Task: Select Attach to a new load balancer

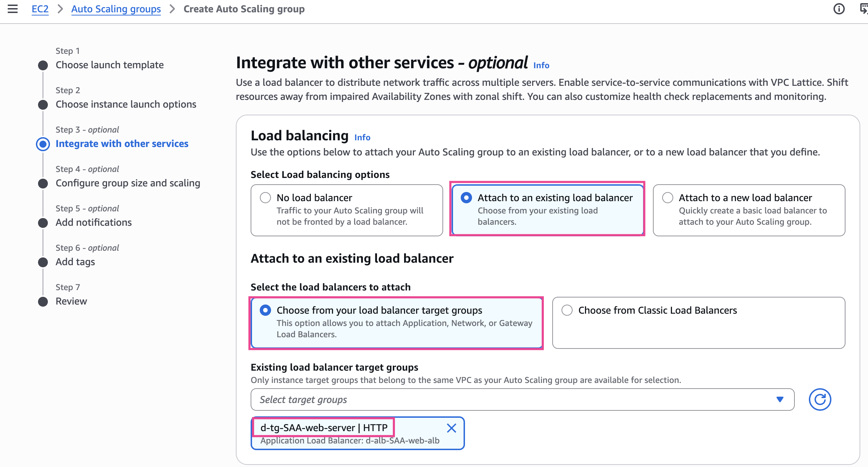Action: click(x=667, y=198)
